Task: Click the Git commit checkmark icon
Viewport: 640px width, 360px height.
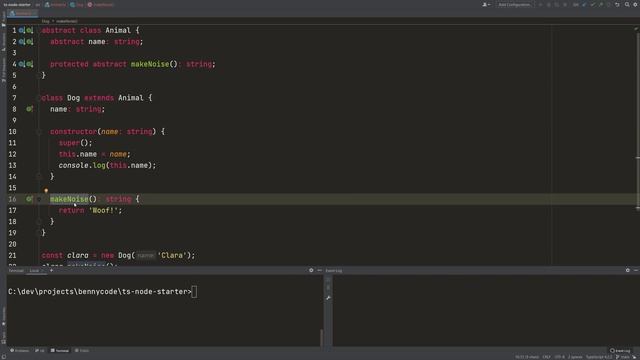Action: click(593, 5)
